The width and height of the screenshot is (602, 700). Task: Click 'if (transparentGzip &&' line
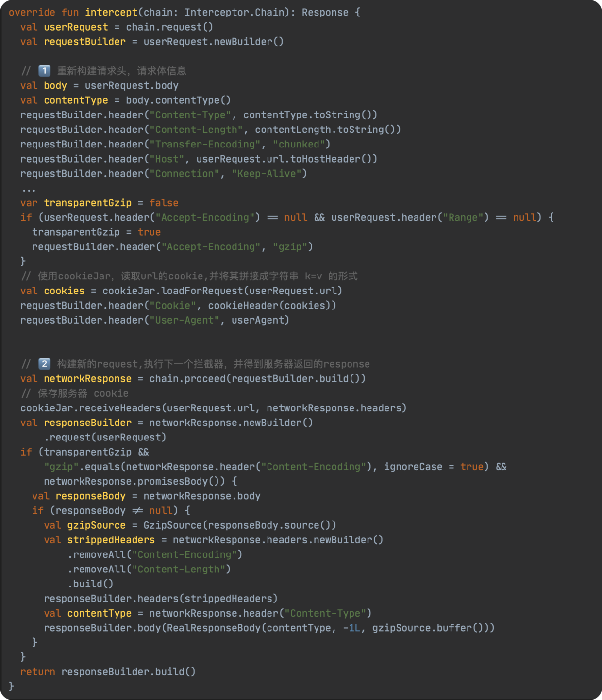click(85, 452)
